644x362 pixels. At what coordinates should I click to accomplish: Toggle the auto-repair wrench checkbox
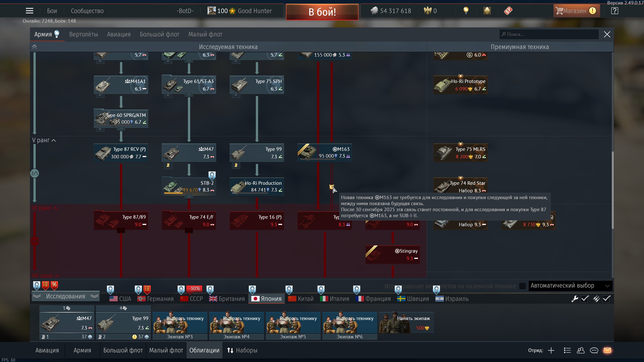point(585,299)
